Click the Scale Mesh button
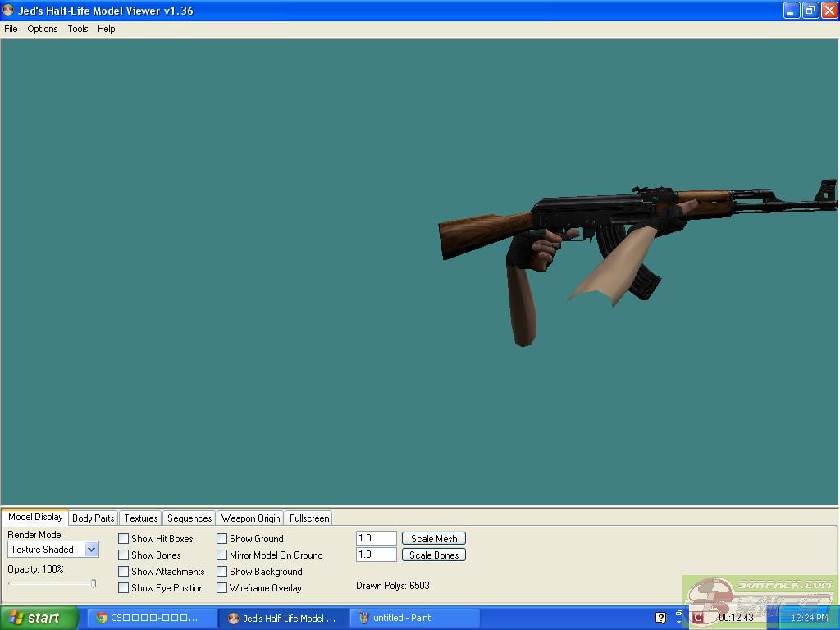 click(x=434, y=538)
